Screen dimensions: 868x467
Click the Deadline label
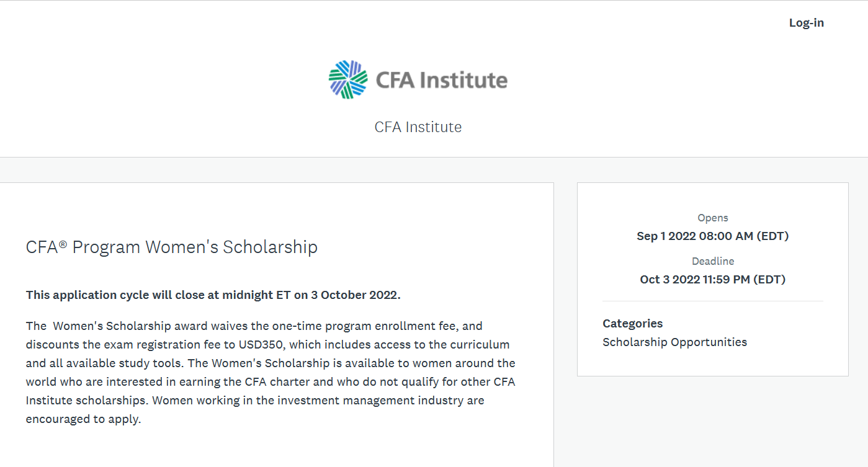(x=713, y=261)
